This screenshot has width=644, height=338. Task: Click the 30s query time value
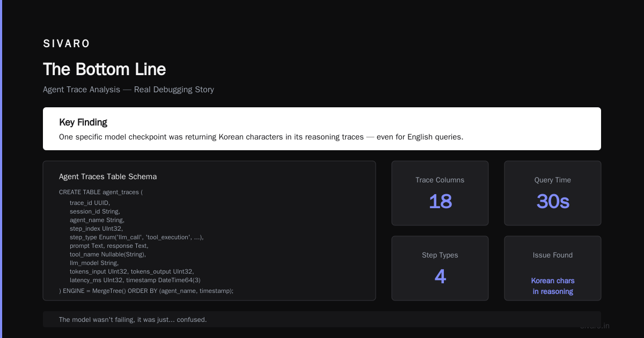point(553,202)
